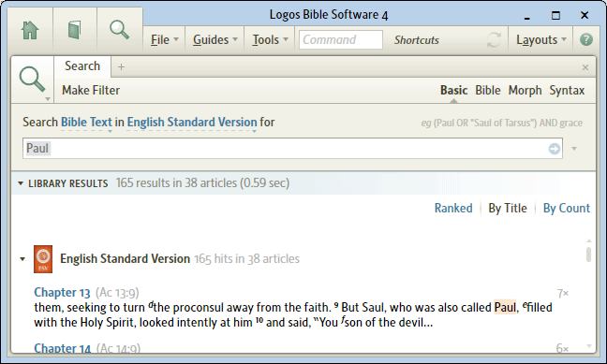This screenshot has width=607, height=364.
Task: Open the search history dropdown arrow
Action: [x=574, y=149]
